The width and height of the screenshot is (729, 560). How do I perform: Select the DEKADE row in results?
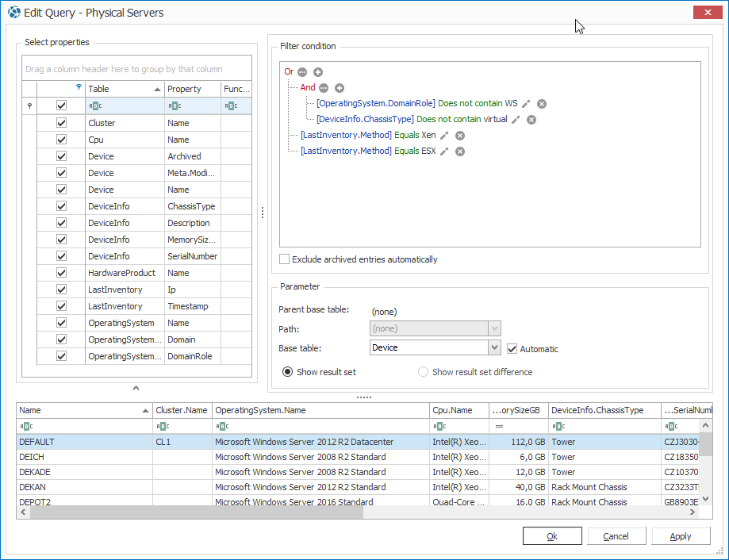pos(357,472)
